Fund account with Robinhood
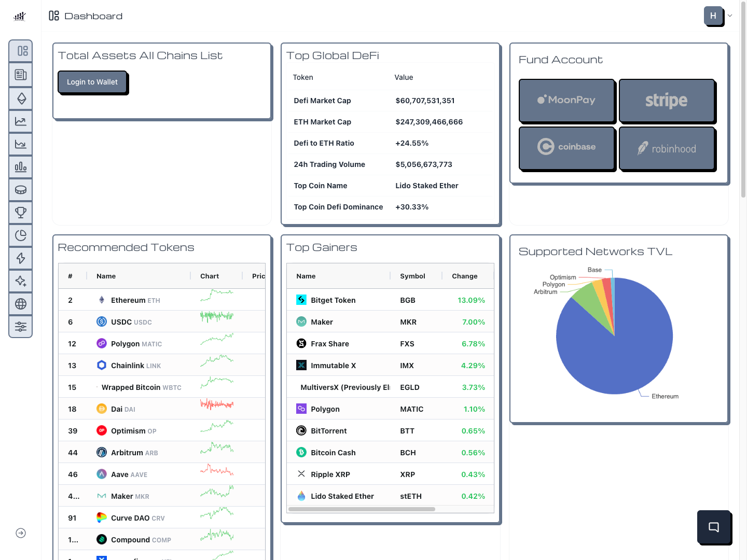The height and width of the screenshot is (560, 747). (667, 148)
